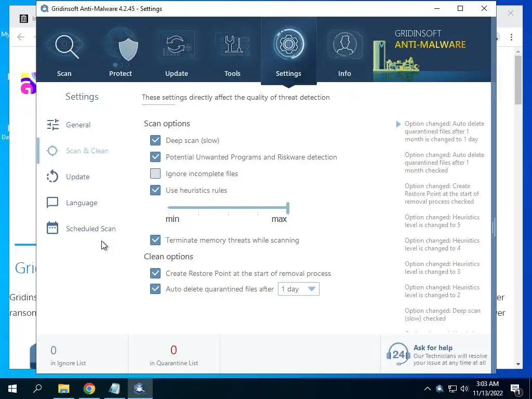Select the Scheduled Scan settings tab
This screenshot has width=532, height=399.
pyautogui.click(x=90, y=229)
